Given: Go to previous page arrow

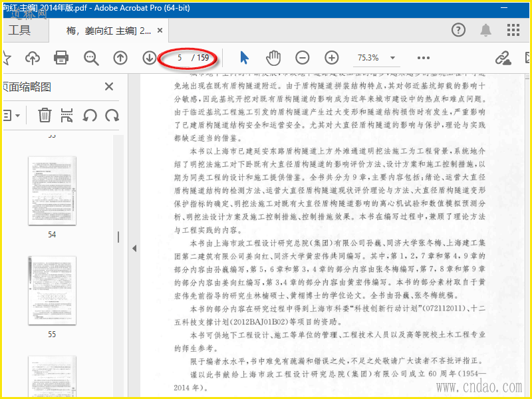Looking at the screenshot, I should point(120,58).
